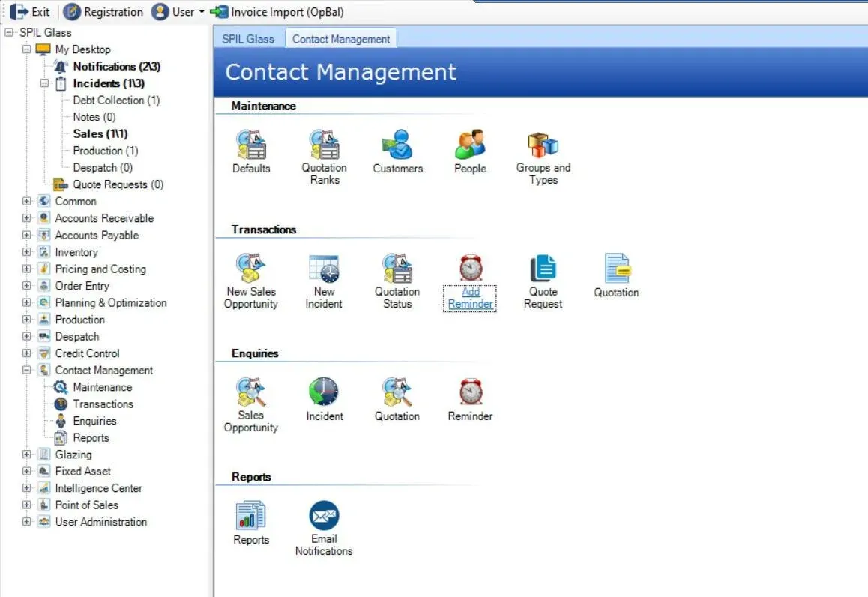Expand the Credit Control node
This screenshot has width=868, height=597.
(x=26, y=353)
